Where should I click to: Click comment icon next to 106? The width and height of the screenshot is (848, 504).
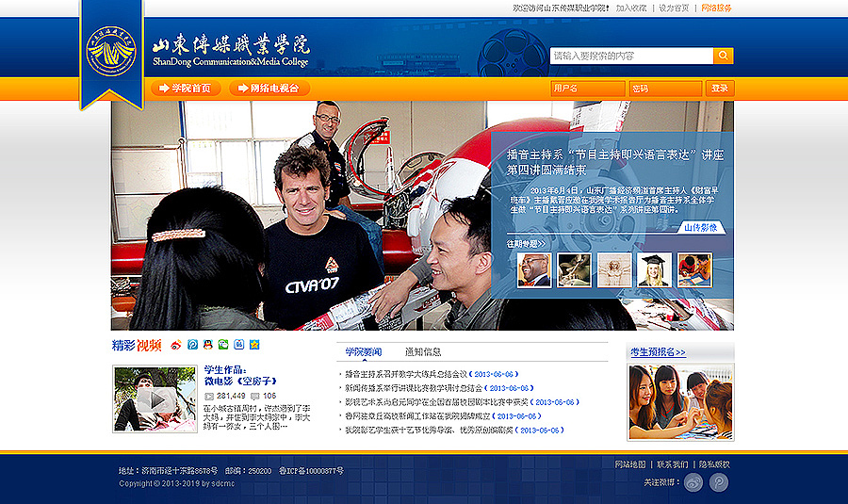[254, 397]
